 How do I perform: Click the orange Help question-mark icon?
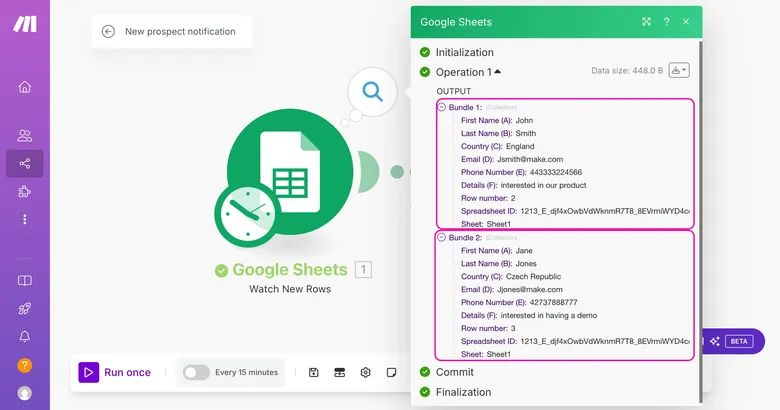pyautogui.click(x=24, y=366)
